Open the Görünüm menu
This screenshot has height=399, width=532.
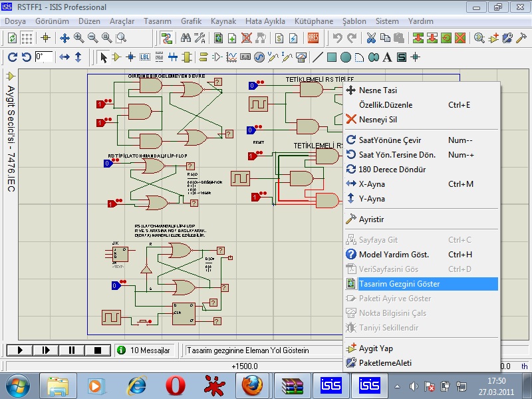click(x=52, y=21)
